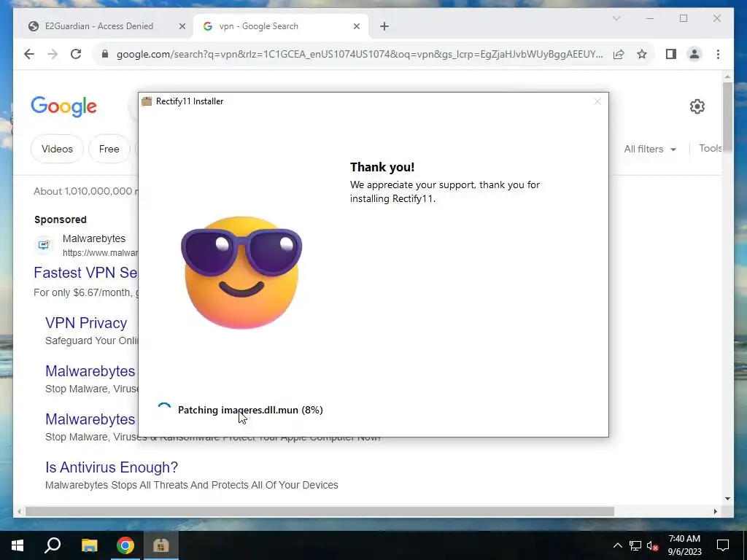Filter results by Videos
This screenshot has width=747, height=560.
[x=57, y=149]
